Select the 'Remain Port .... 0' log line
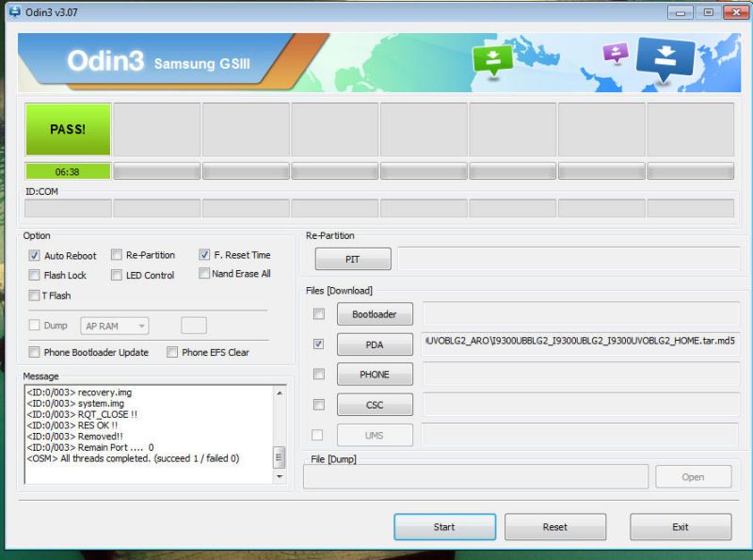Screen dimensions: 753x560 point(90,447)
